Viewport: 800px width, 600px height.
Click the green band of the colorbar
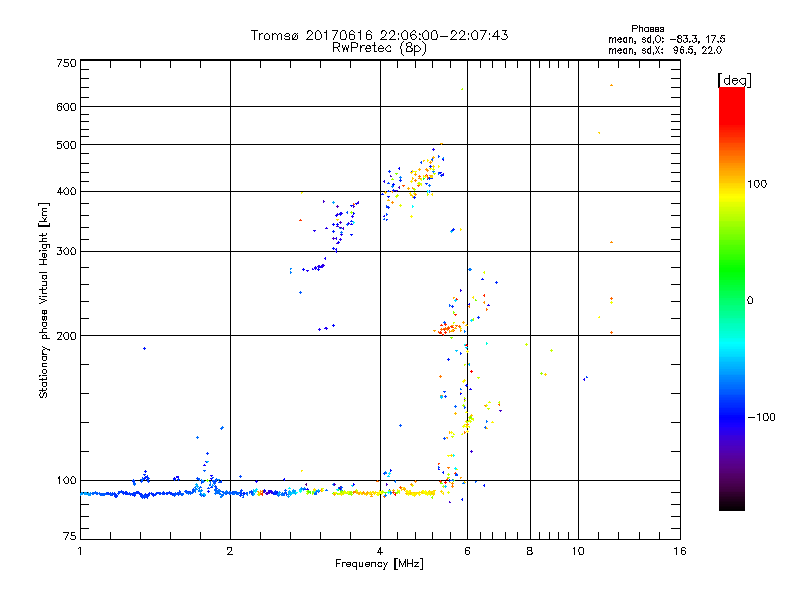coord(731,270)
